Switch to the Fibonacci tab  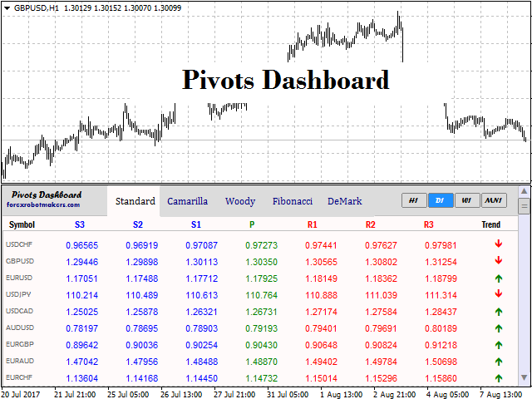(x=292, y=201)
